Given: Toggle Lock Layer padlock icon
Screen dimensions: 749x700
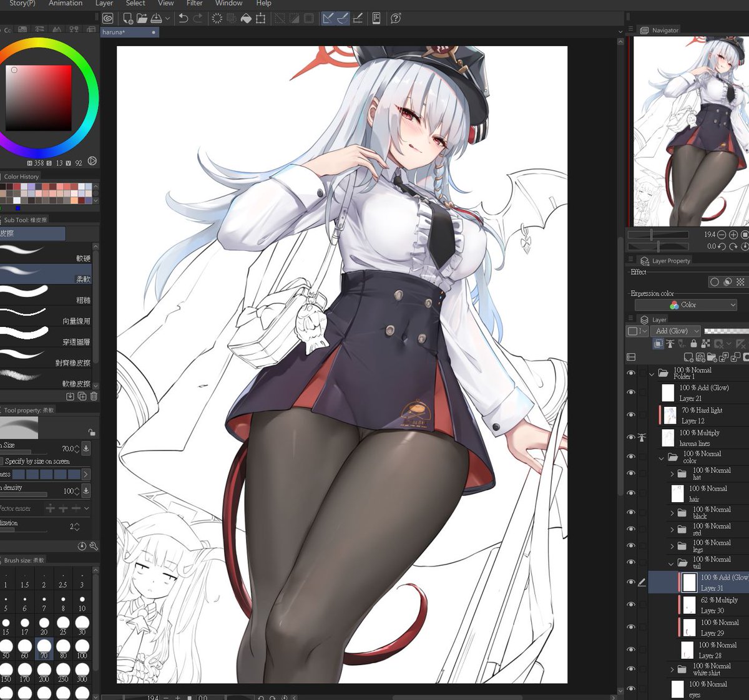Looking at the screenshot, I should pyautogui.click(x=693, y=344).
